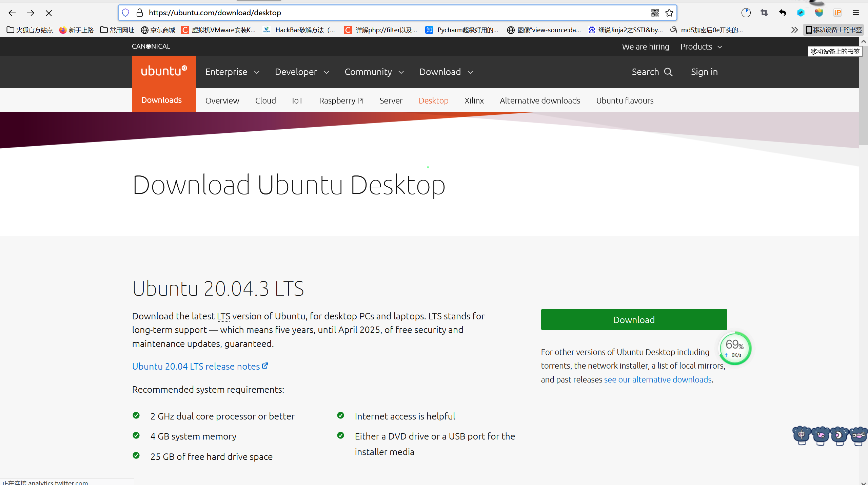
Task: Open the QR code icon in address bar
Action: tap(655, 13)
